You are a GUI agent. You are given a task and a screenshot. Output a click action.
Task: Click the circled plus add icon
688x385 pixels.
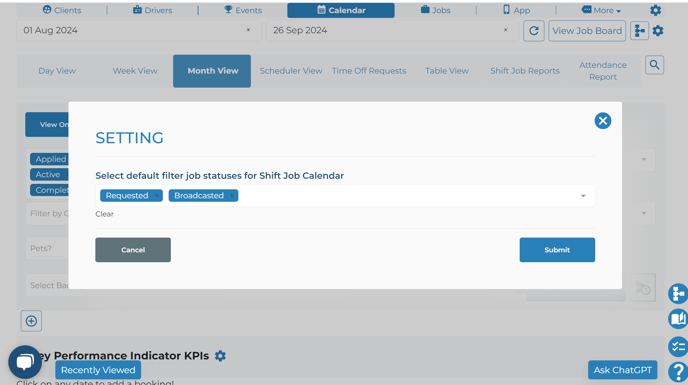point(31,321)
